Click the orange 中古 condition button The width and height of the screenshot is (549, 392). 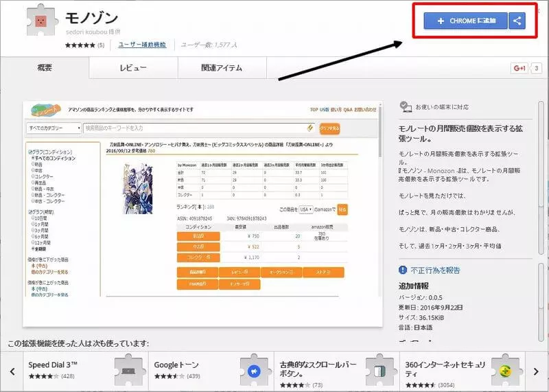(x=198, y=247)
